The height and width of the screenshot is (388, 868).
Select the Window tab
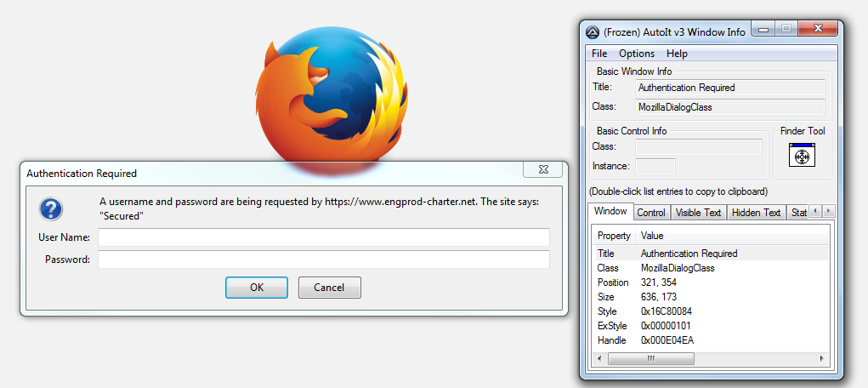coord(610,211)
